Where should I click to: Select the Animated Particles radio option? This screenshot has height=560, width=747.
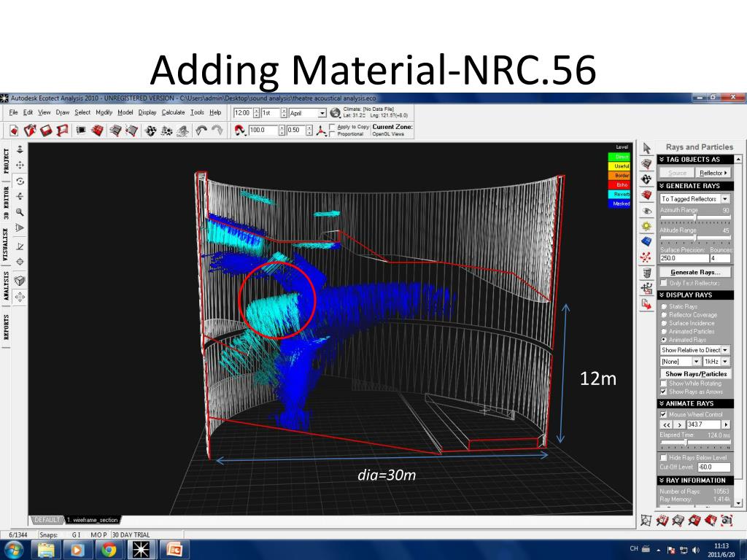tap(688, 331)
